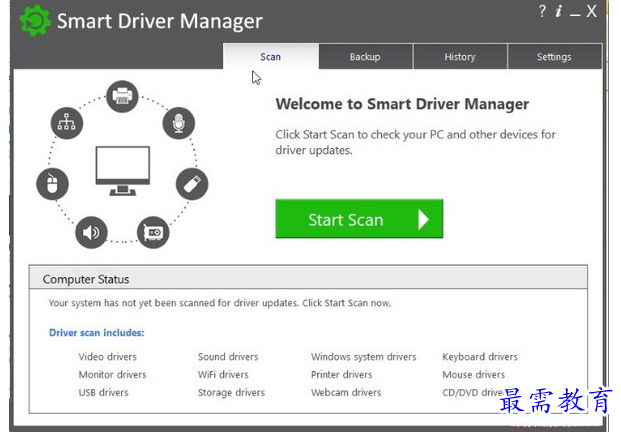Click the speaker sound icon
The height and width of the screenshot is (432, 621).
(x=92, y=233)
